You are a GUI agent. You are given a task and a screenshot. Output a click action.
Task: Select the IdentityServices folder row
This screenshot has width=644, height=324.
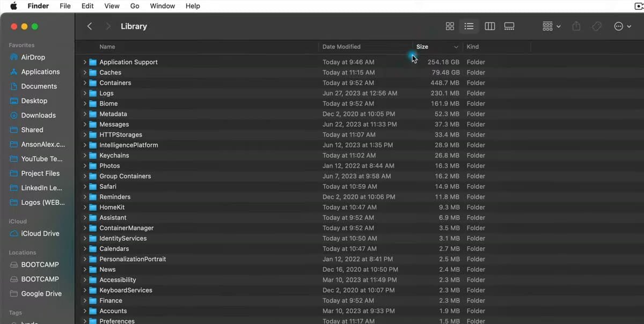(360, 239)
